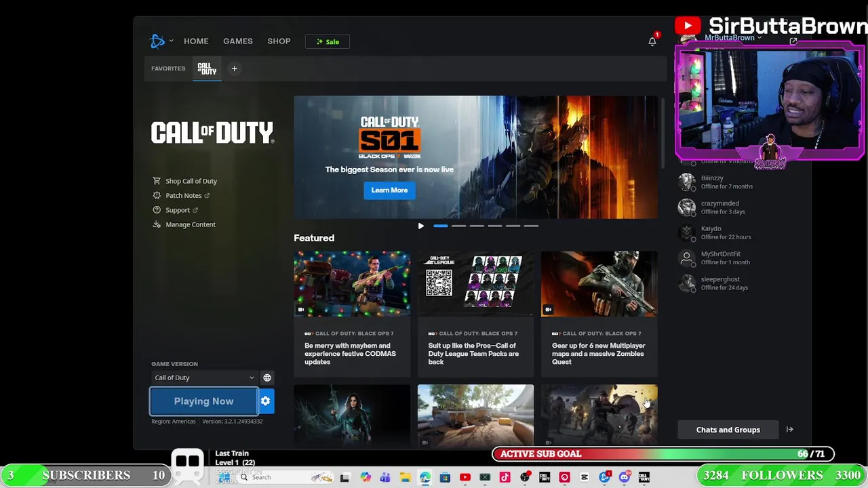Screen dimensions: 868x488
Task: Select the last carousel slide indicator
Action: [x=531, y=226]
